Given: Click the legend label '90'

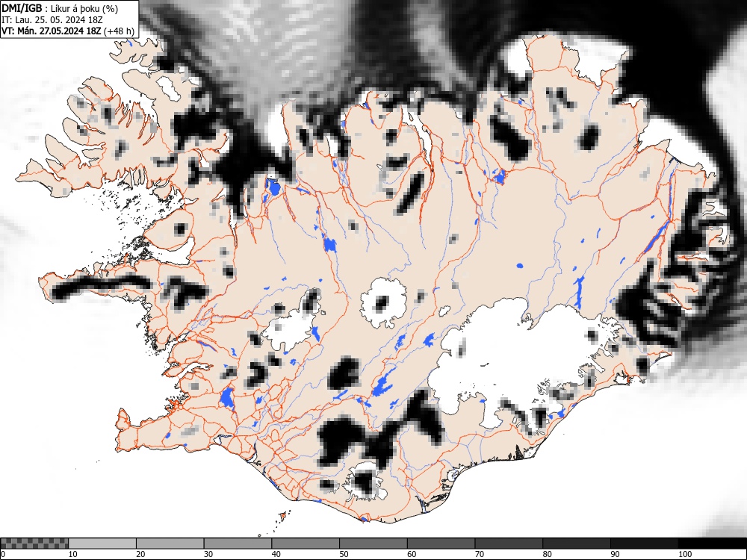Looking at the screenshot, I should coord(615,554).
